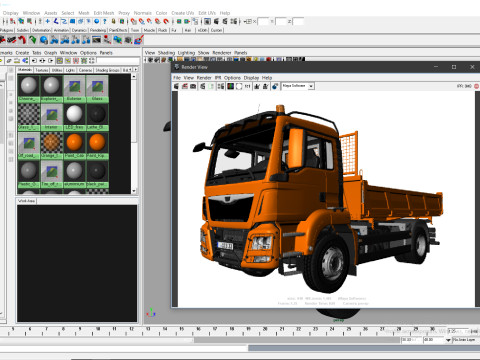Click the tab scroll left arrow in Hypershade
This screenshot has width=480, height=360.
(x=130, y=69)
